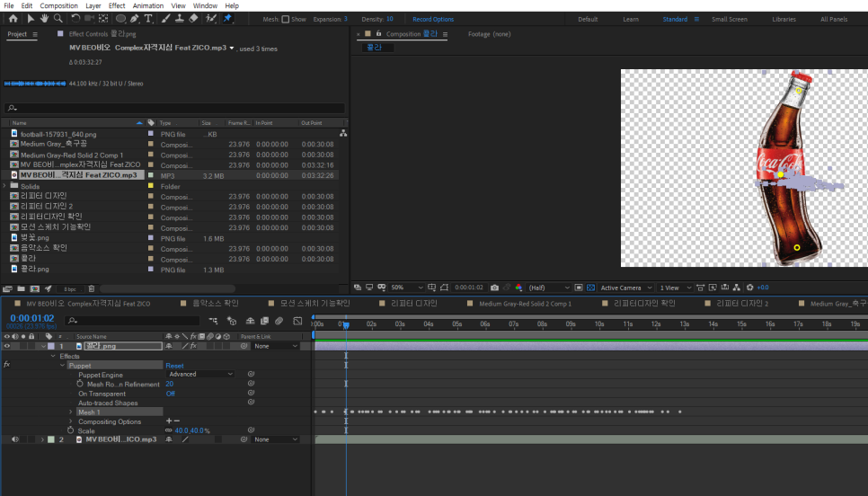This screenshot has height=496, width=868.
Task: Open the Animation menu
Action: click(147, 5)
